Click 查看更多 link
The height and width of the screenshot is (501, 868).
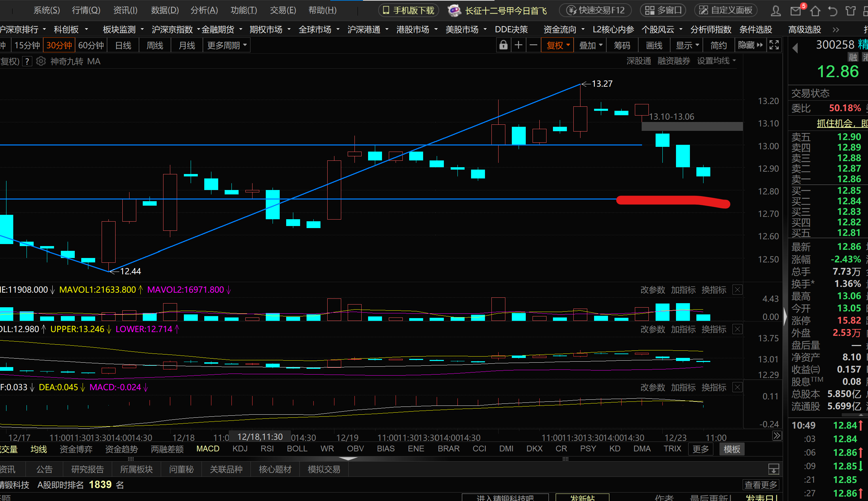(x=761, y=485)
